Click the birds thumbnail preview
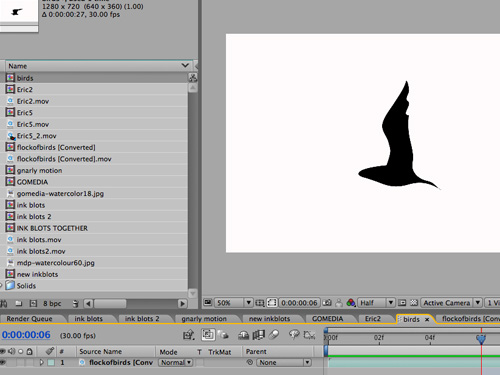 pyautogui.click(x=19, y=11)
